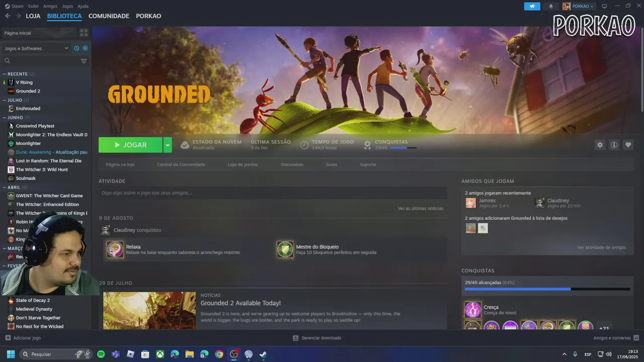Select Dune: Awakening in library

51,152
